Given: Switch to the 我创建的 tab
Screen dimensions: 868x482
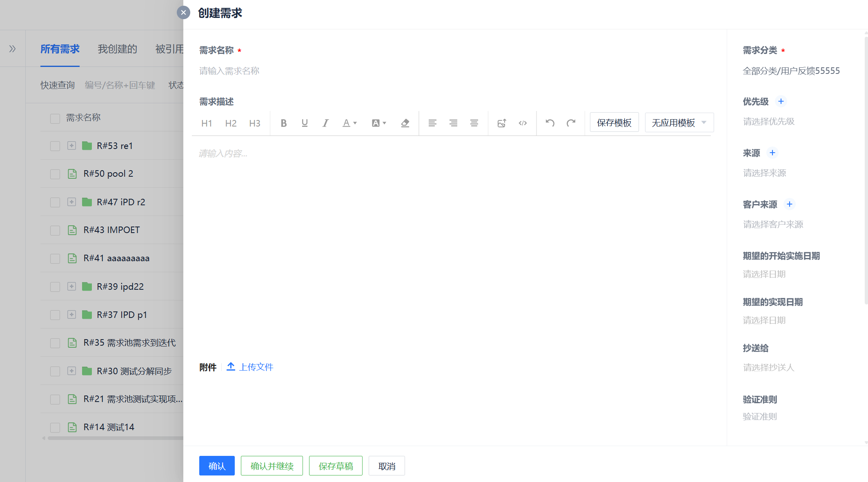Looking at the screenshot, I should pyautogui.click(x=117, y=49).
